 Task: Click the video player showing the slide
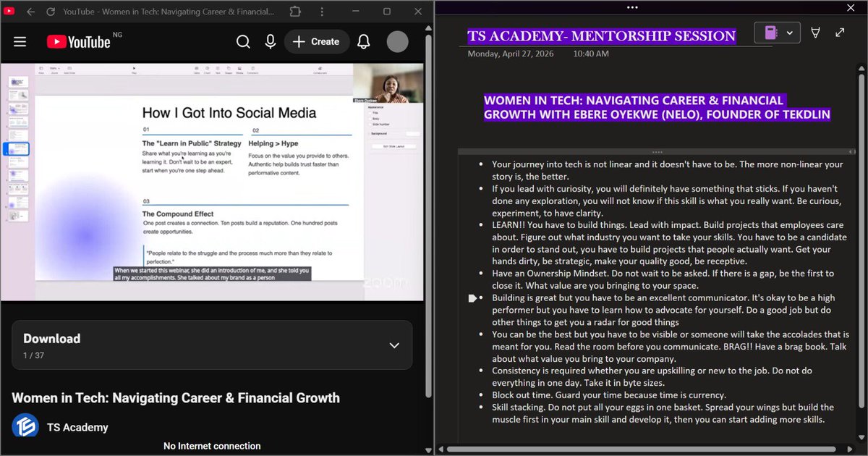tap(212, 182)
